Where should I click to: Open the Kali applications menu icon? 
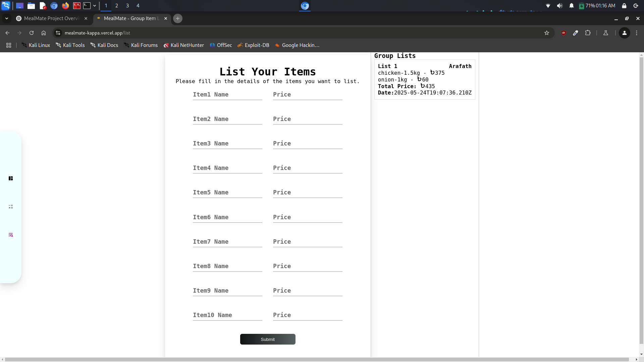click(x=6, y=5)
